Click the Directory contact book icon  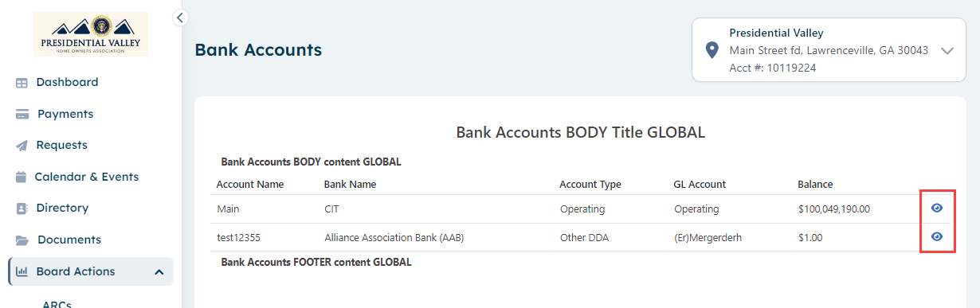(x=22, y=209)
